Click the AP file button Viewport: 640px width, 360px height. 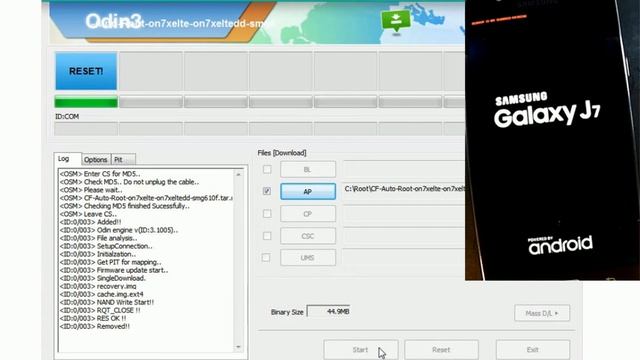coord(308,191)
